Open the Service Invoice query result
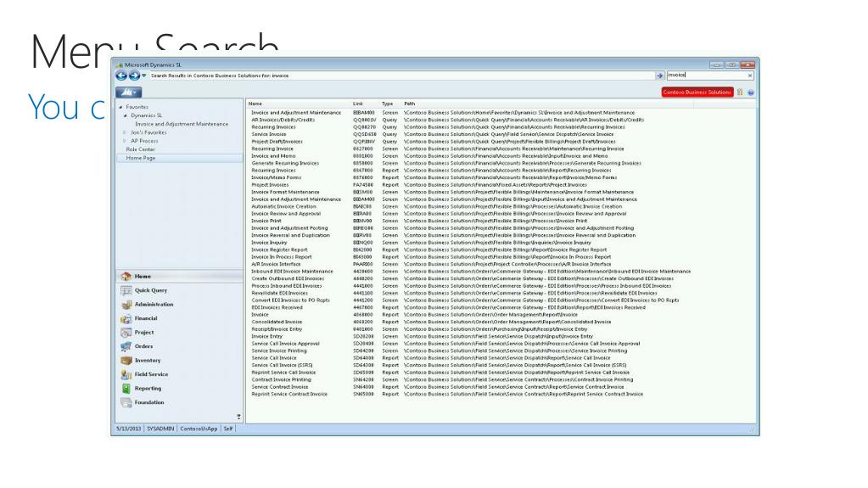 pos(269,134)
